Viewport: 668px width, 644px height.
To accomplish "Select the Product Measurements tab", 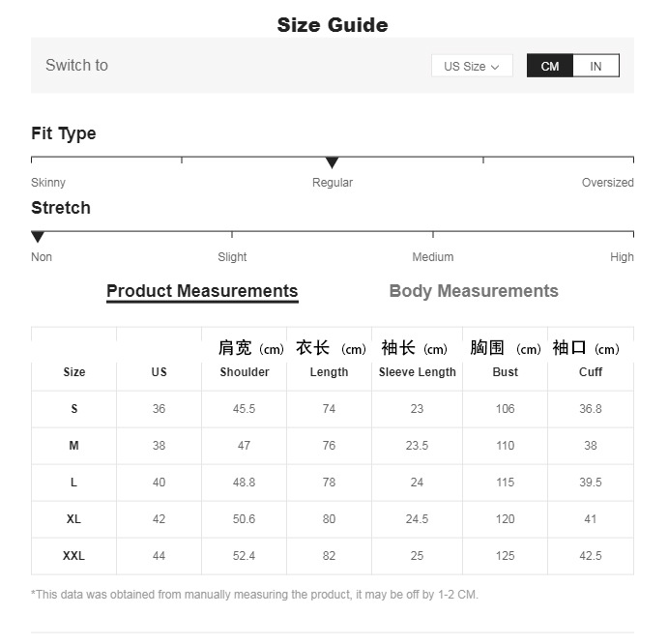I will [x=202, y=291].
